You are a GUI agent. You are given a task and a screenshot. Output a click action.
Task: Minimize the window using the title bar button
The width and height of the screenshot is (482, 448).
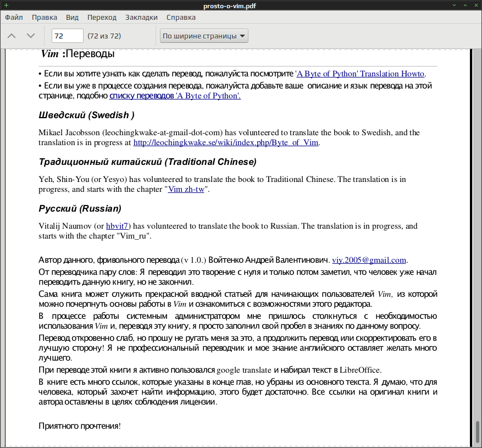click(454, 5)
